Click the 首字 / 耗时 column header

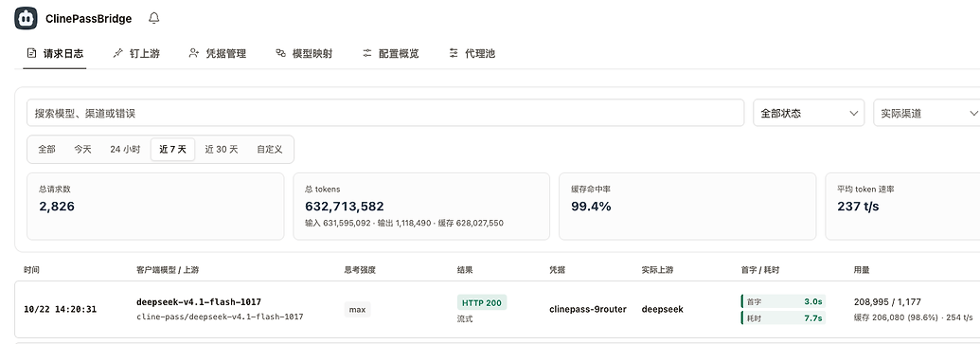(x=760, y=270)
